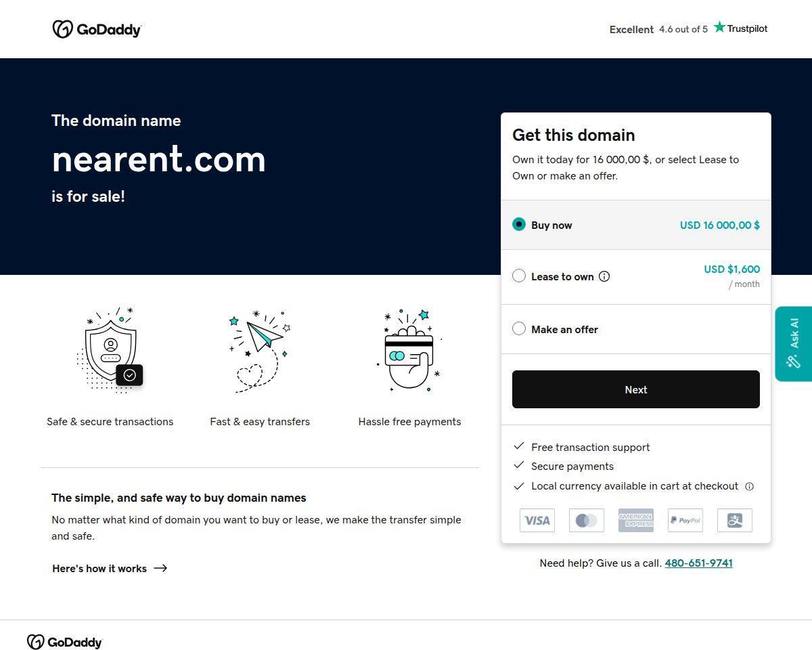Click the Visa payment icon
812x650 pixels.
[537, 520]
